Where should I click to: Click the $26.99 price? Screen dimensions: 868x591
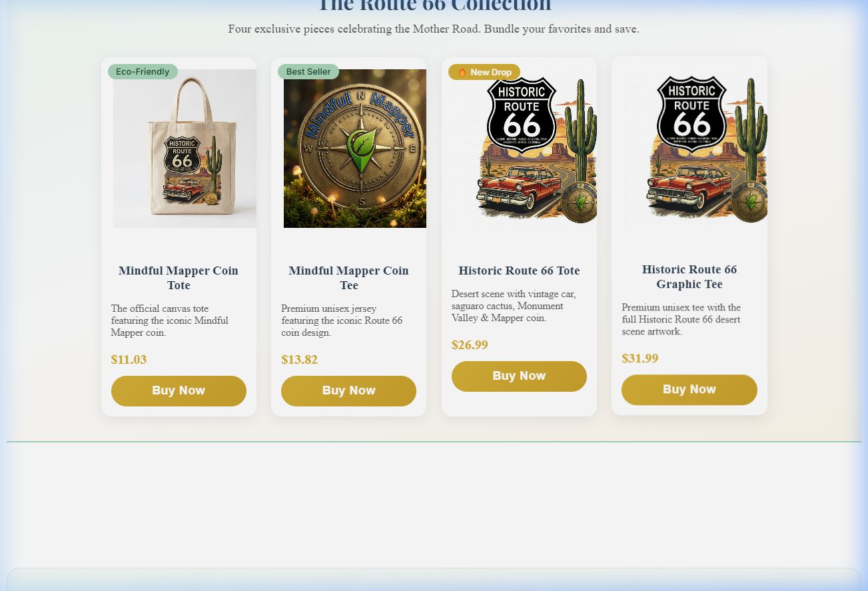[470, 345]
